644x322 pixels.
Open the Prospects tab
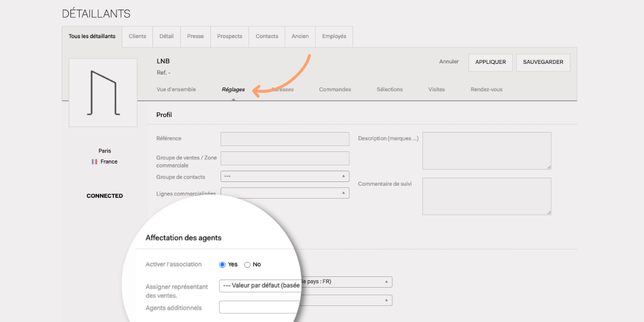coord(230,36)
